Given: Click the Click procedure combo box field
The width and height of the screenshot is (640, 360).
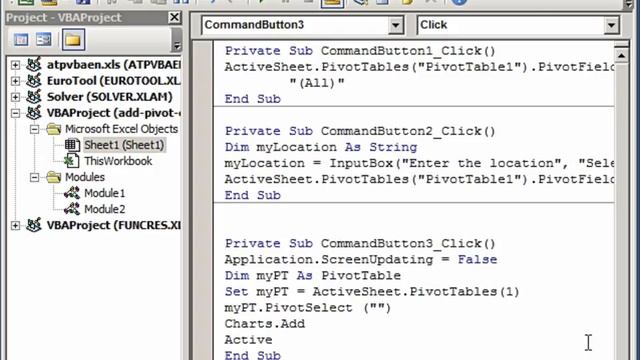Looking at the screenshot, I should tap(518, 25).
